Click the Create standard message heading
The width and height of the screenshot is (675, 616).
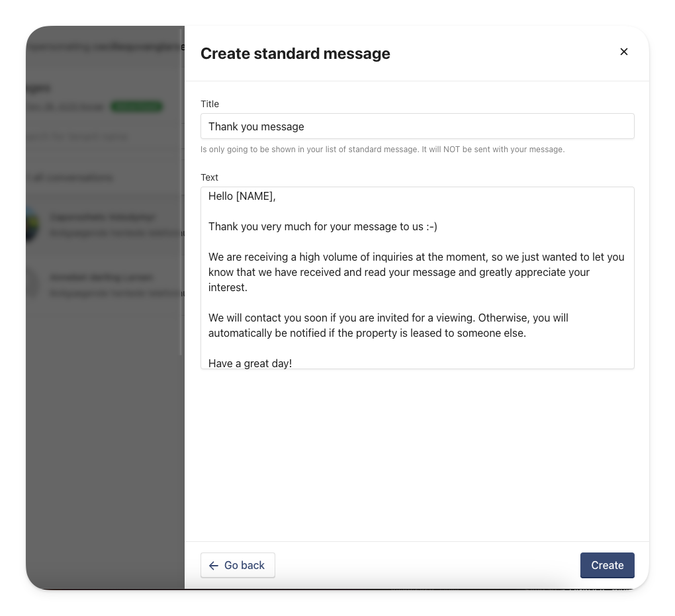pyautogui.click(x=295, y=54)
